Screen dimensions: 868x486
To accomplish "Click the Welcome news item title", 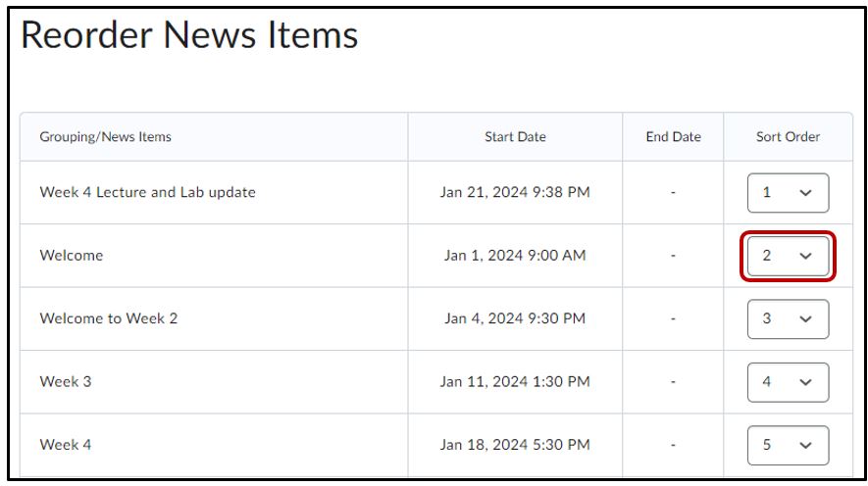I will click(72, 256).
